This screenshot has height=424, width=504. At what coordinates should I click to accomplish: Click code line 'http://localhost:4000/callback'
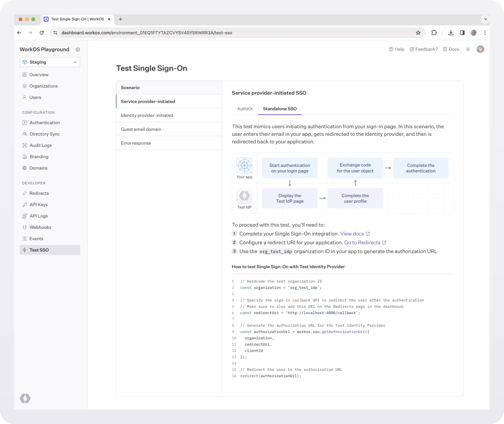pyautogui.click(x=322, y=313)
